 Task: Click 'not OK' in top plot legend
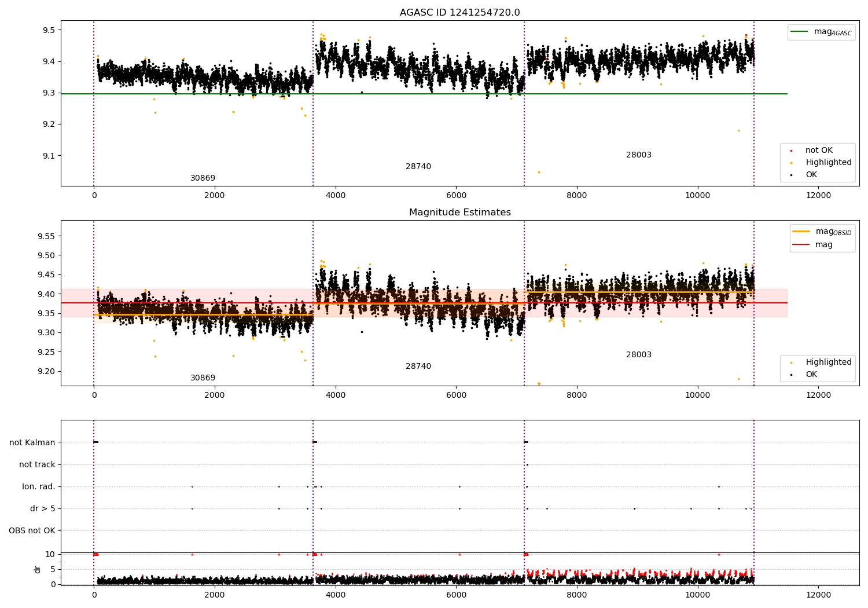[x=818, y=151]
